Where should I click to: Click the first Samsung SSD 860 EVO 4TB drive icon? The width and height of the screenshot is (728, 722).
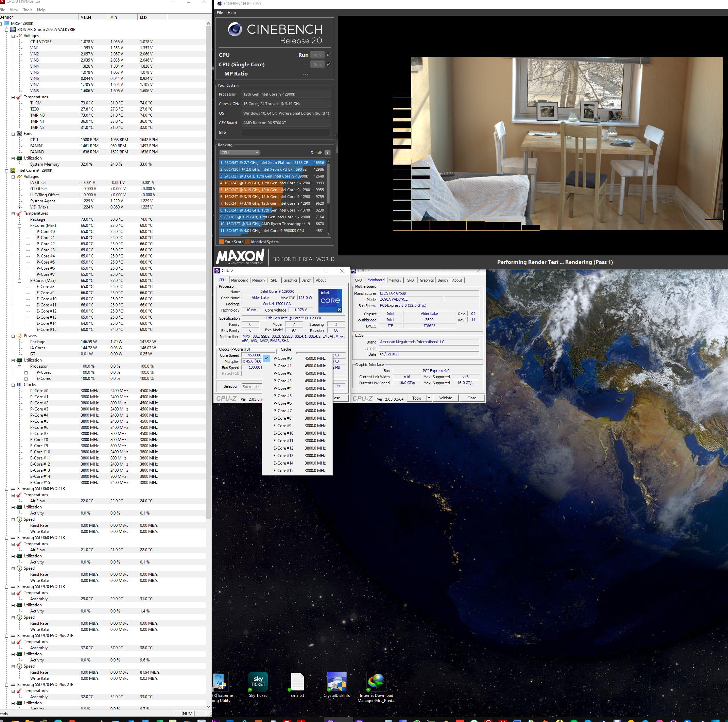[13, 489]
